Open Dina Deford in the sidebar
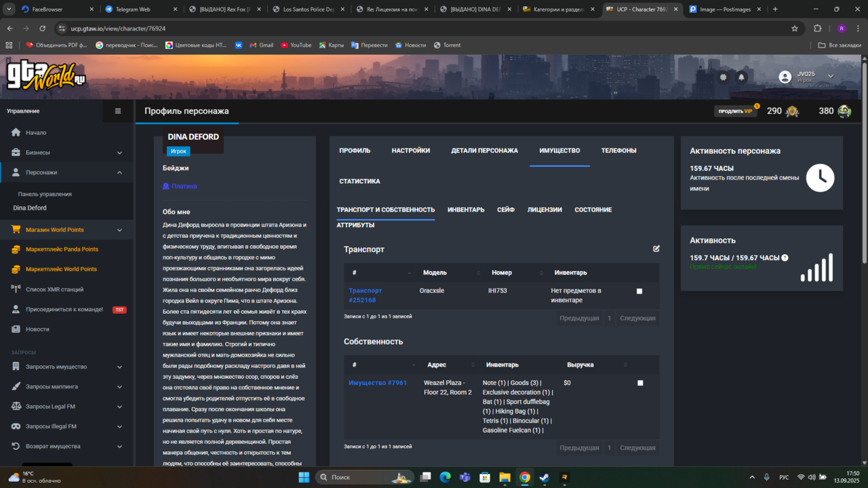Viewport: 868px width, 488px height. (30, 208)
